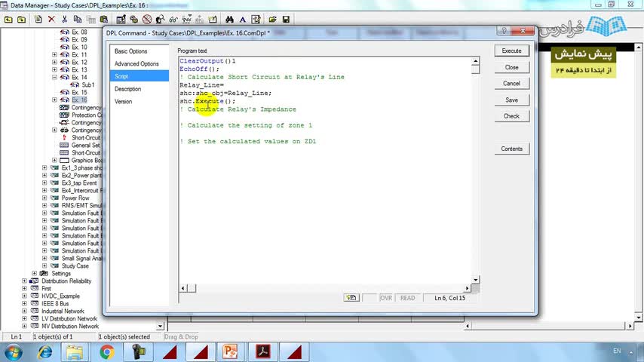The image size is (644, 362).
Task: Click the red prohibited circle icon
Action: click(147, 20)
